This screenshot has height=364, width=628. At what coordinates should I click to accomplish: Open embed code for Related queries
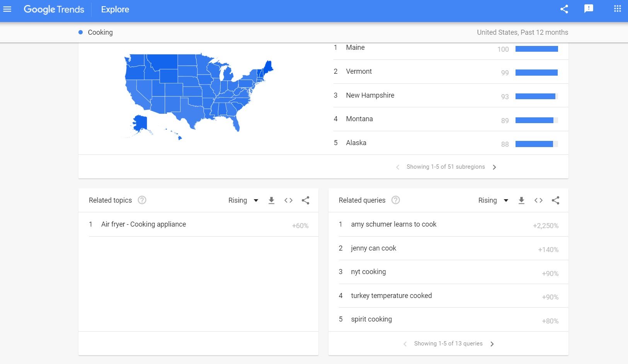click(538, 200)
